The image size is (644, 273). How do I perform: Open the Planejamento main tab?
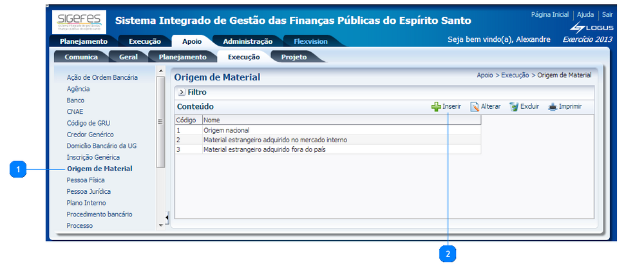[x=84, y=42]
